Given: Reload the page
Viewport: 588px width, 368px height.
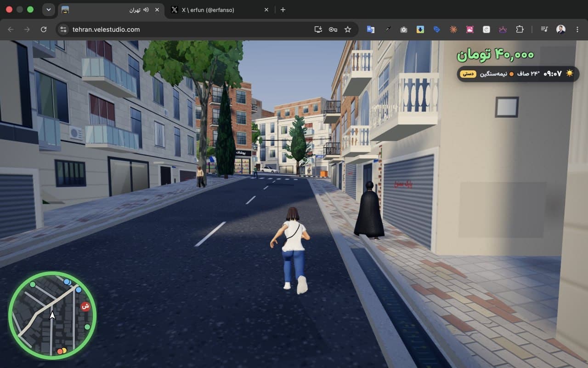Looking at the screenshot, I should (44, 29).
